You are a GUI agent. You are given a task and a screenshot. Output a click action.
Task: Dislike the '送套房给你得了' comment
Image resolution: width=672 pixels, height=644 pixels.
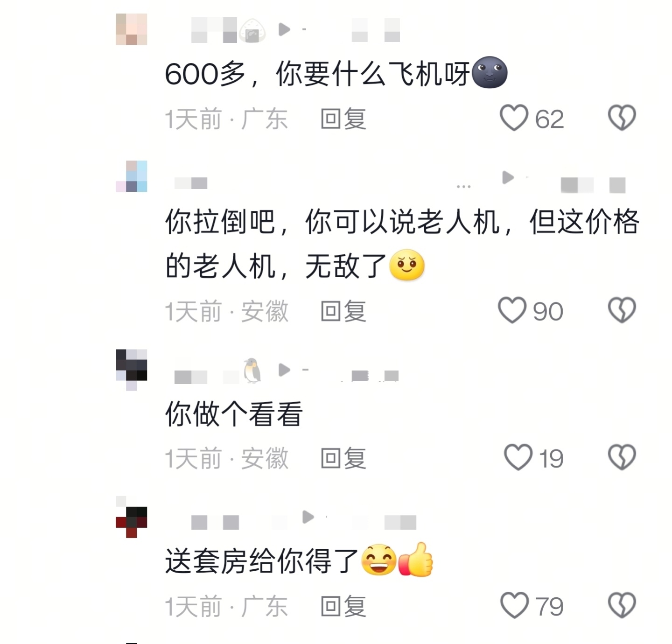click(622, 605)
